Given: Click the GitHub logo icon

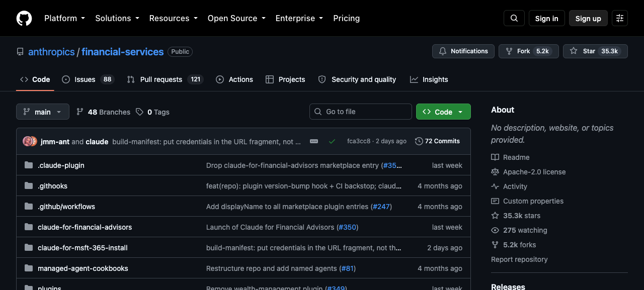Looking at the screenshot, I should click(x=24, y=18).
